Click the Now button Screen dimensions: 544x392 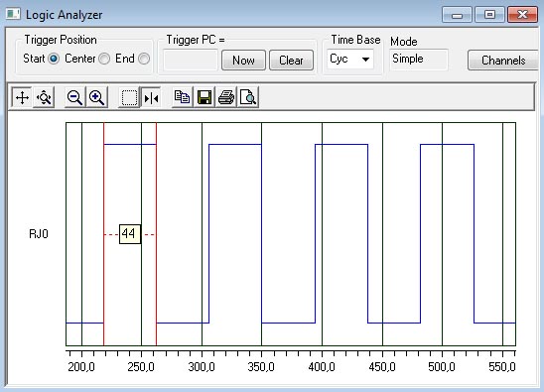point(243,61)
